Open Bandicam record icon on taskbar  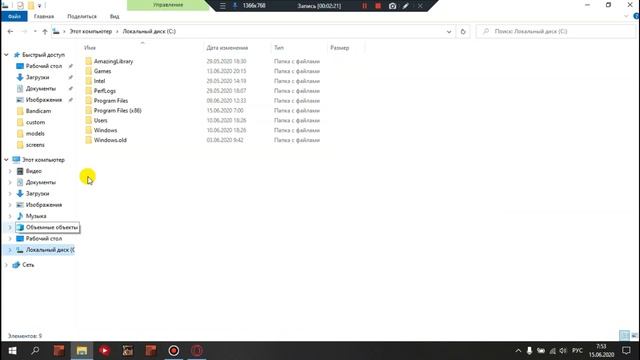[174, 351]
